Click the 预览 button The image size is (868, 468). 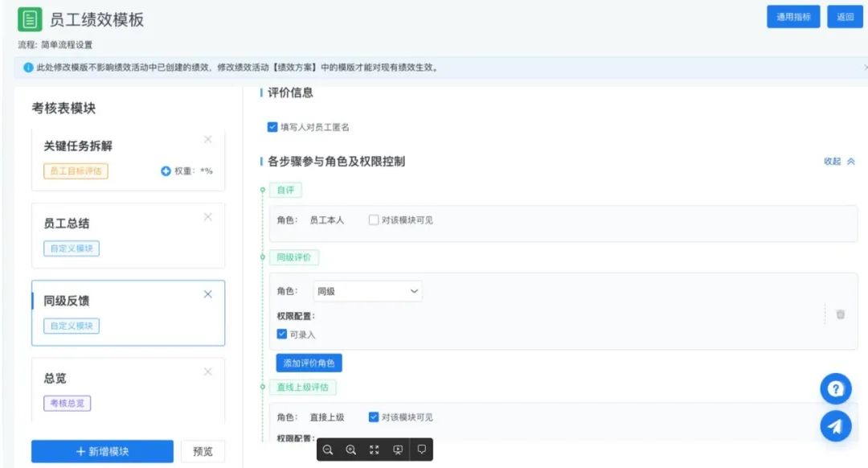pos(203,451)
